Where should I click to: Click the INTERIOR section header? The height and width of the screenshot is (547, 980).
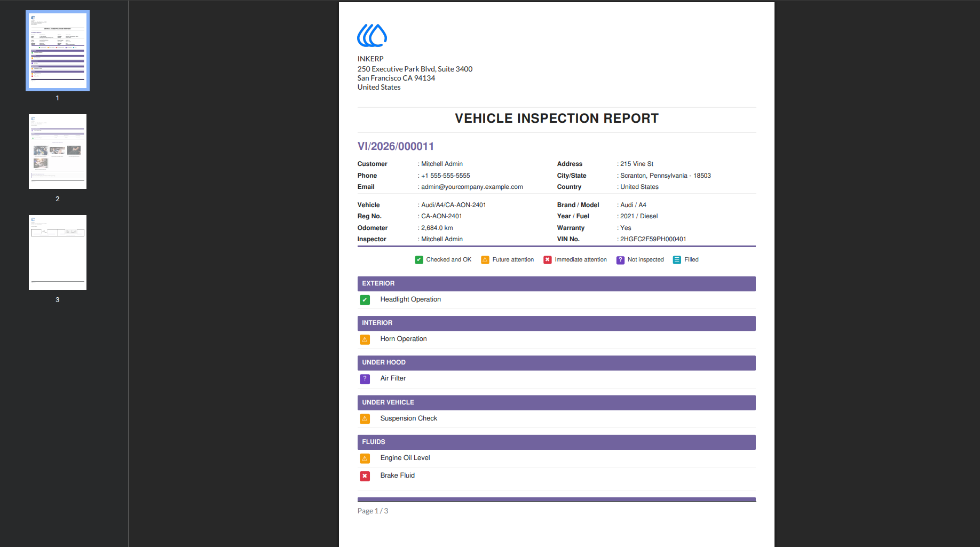click(557, 323)
